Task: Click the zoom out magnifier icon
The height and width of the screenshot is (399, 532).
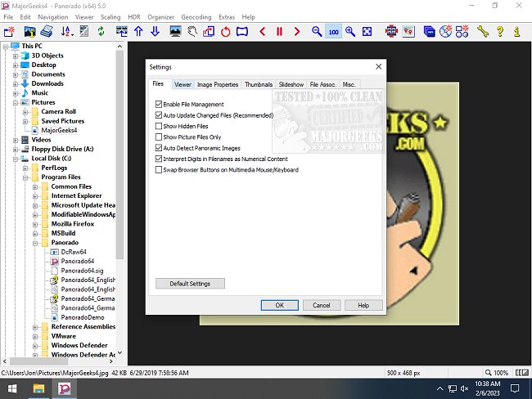Action: pyautogui.click(x=317, y=32)
